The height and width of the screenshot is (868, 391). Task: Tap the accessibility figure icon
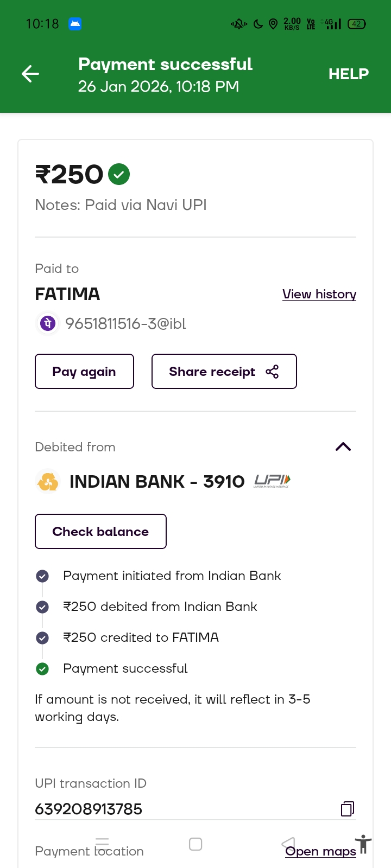tap(363, 845)
